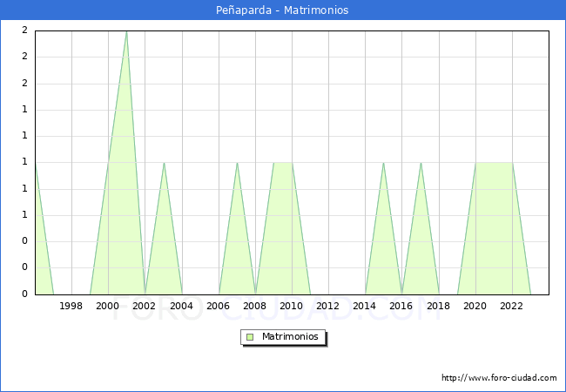Click the 2015 peak in chart
566x392 pixels.
click(383, 163)
